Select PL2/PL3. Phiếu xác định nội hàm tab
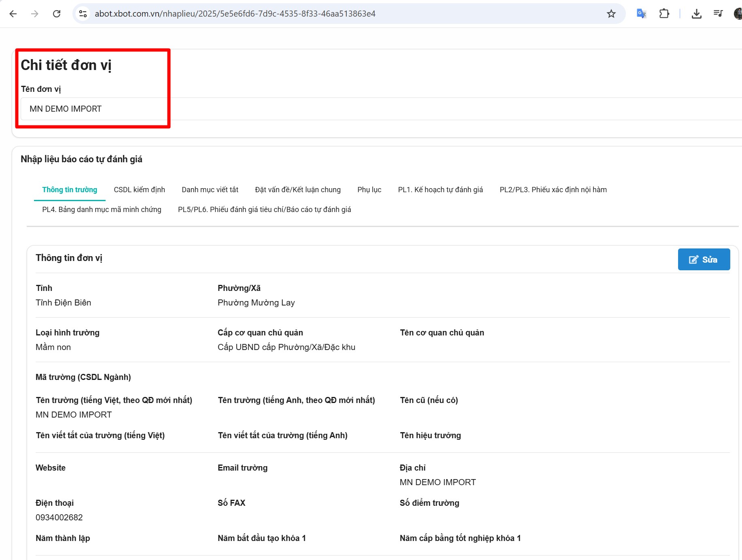Viewport: 742px width, 560px height. tap(553, 190)
